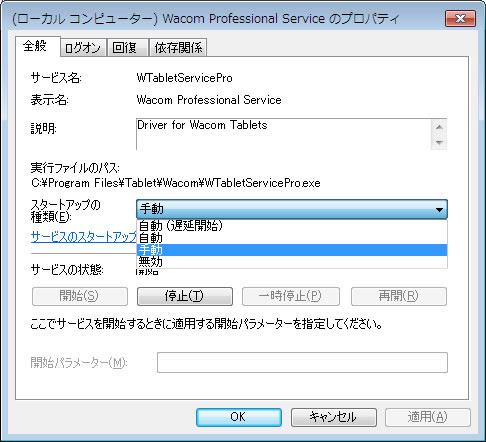The width and height of the screenshot is (486, 442).
Task: Click the 停止(T) button
Action: pyautogui.click(x=185, y=296)
